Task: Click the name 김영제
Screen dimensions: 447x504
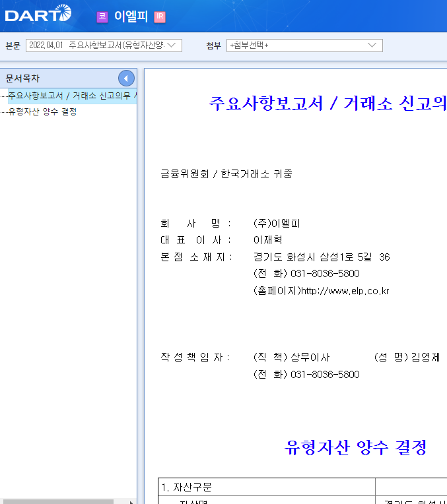Action: click(425, 357)
